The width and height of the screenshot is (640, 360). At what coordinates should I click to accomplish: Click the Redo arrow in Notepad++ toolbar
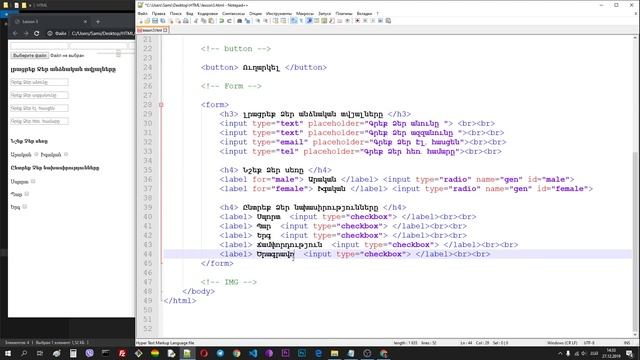[229, 20]
